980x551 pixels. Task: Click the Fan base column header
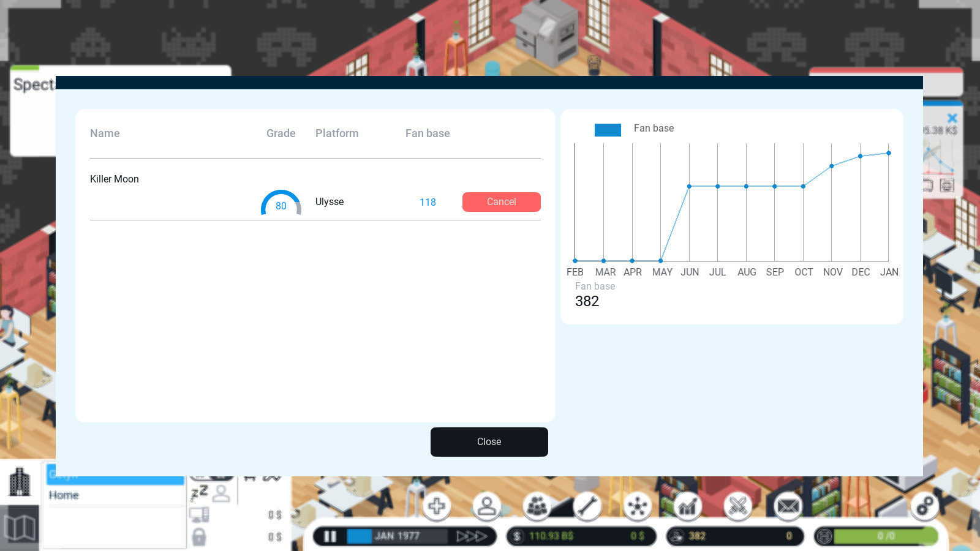pos(428,133)
